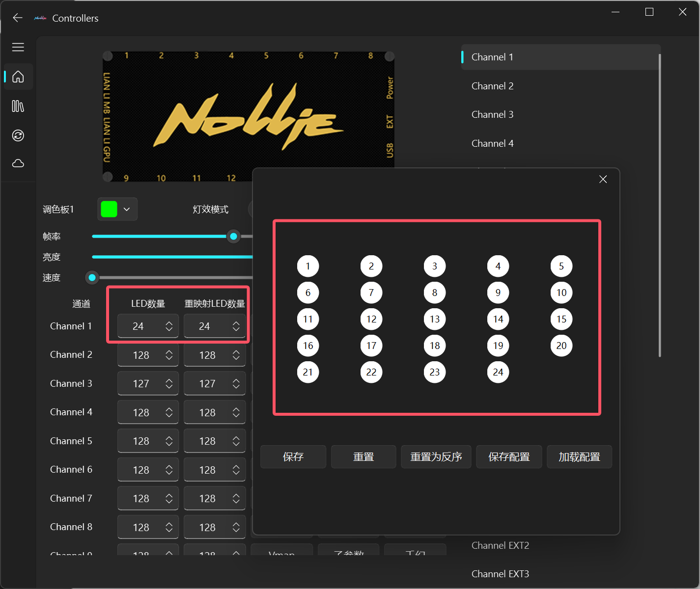Select Channel 1 in the channel list
Image resolution: width=700 pixels, height=589 pixels.
tap(560, 57)
